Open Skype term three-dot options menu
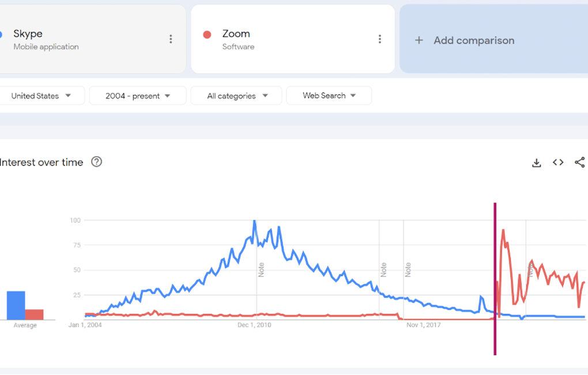The image size is (588, 375). pyautogui.click(x=171, y=39)
